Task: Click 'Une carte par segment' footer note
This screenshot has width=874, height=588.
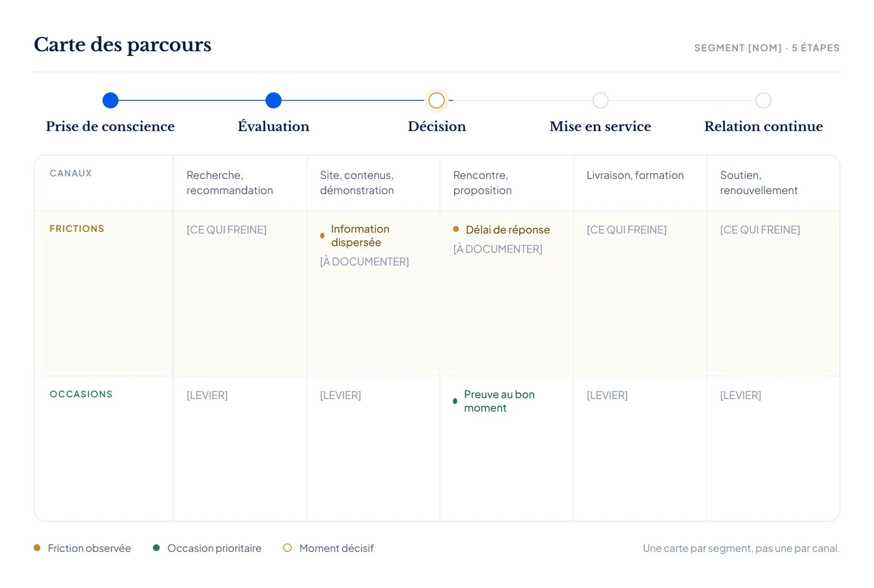Action: [x=741, y=549]
